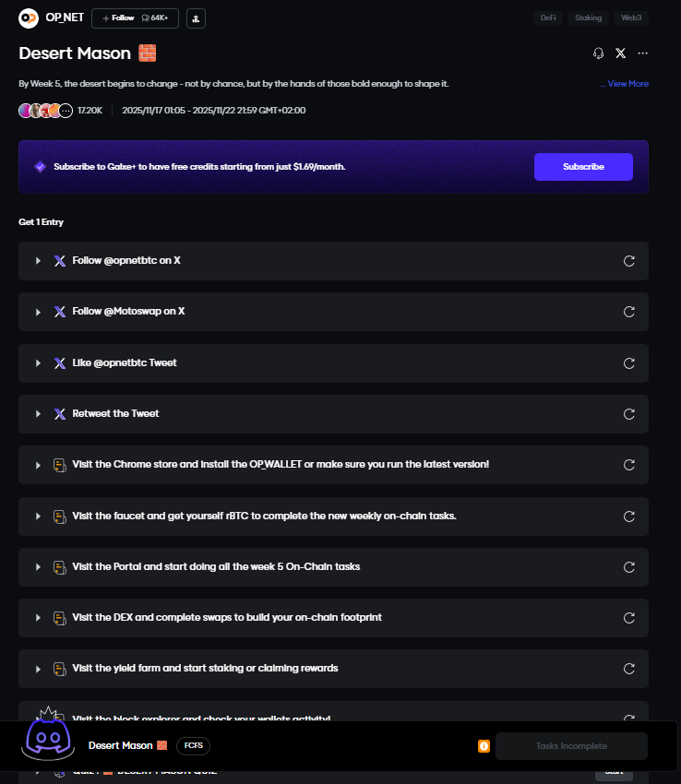Expand the 'Visit the yield farm' task
This screenshot has width=681, height=784.
pos(38,669)
